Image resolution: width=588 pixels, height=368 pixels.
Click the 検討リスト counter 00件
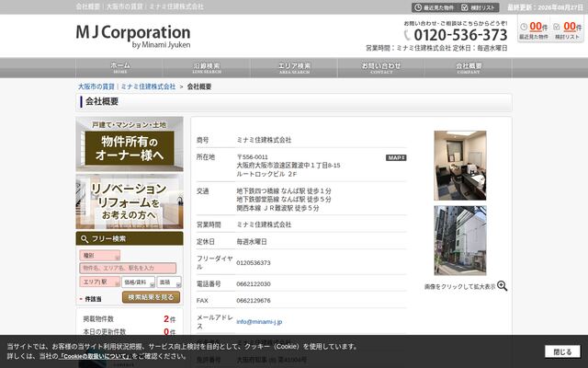[572, 27]
